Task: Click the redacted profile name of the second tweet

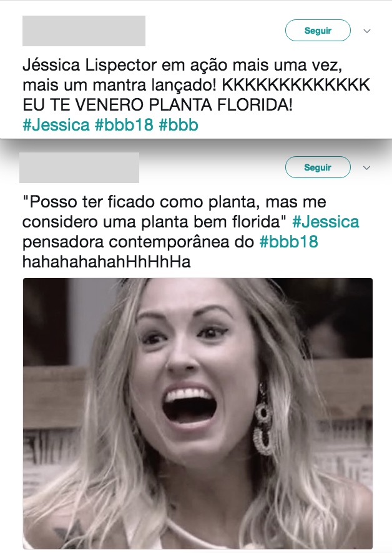Action: click(x=79, y=167)
